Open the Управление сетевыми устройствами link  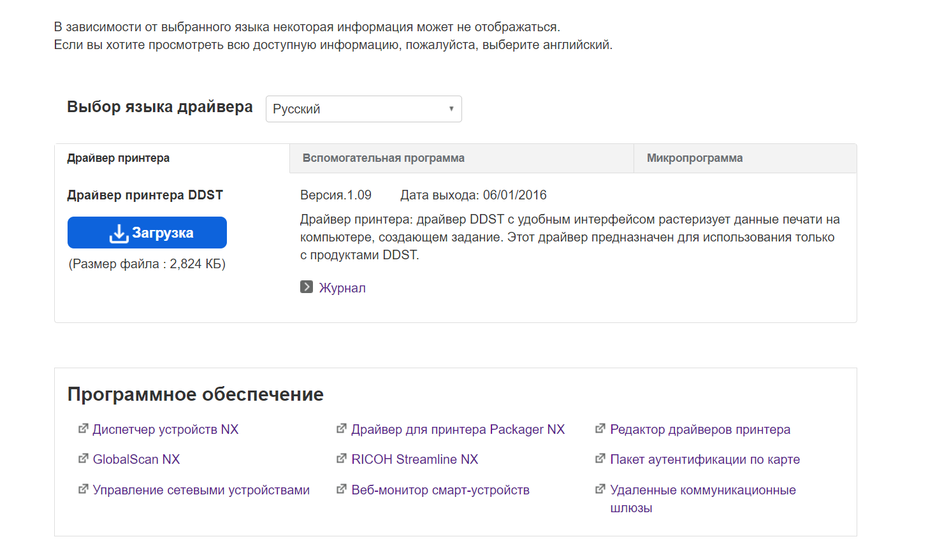[x=201, y=490]
